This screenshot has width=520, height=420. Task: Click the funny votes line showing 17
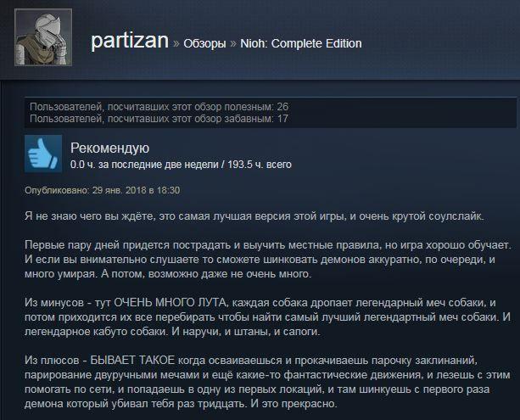(159, 119)
